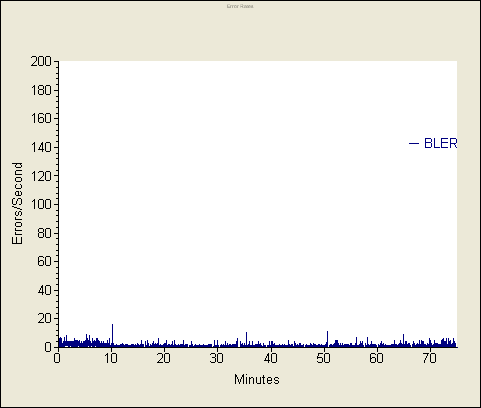
Task: Click the 40 label on the X axis
Action: 270,358
